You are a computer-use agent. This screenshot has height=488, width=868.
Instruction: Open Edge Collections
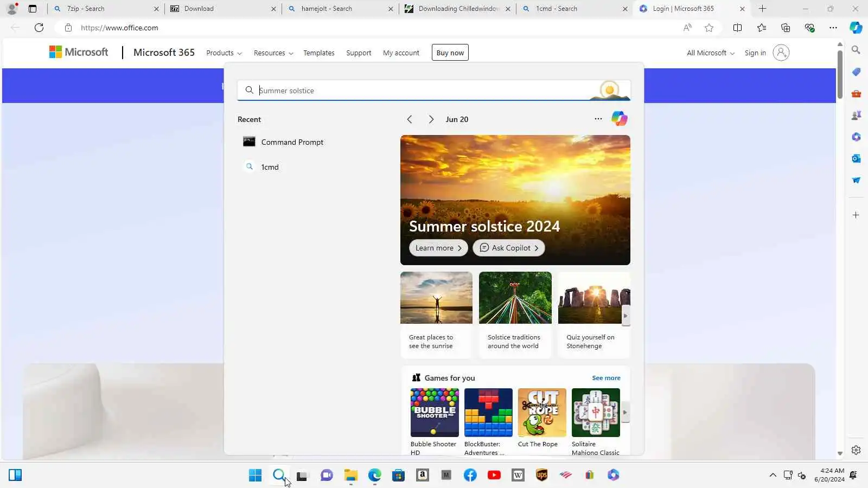[x=786, y=28]
